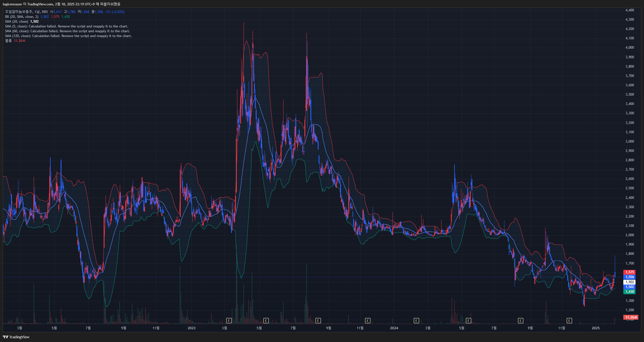644x342 pixels.
Task: Click the 고1,786 high value in the legend
Action: click(70, 12)
